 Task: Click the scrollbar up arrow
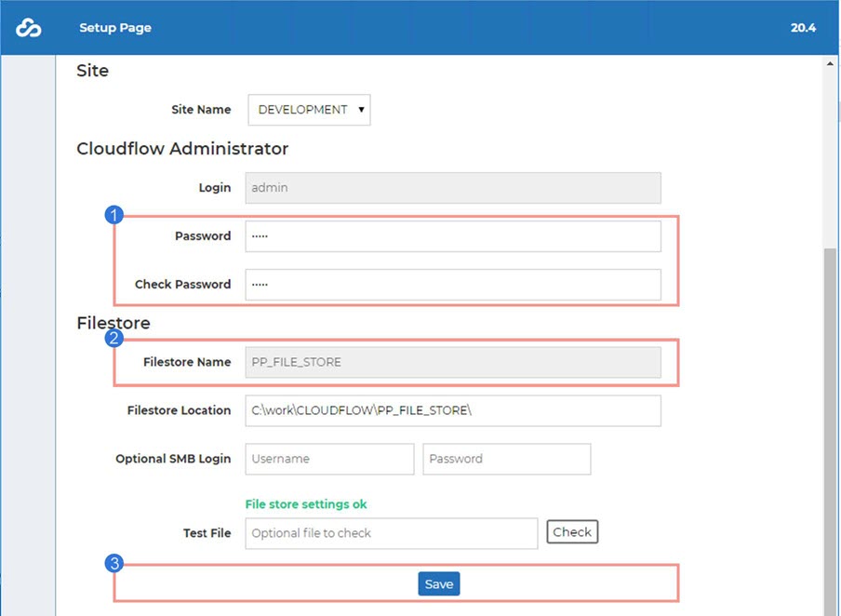coord(830,64)
